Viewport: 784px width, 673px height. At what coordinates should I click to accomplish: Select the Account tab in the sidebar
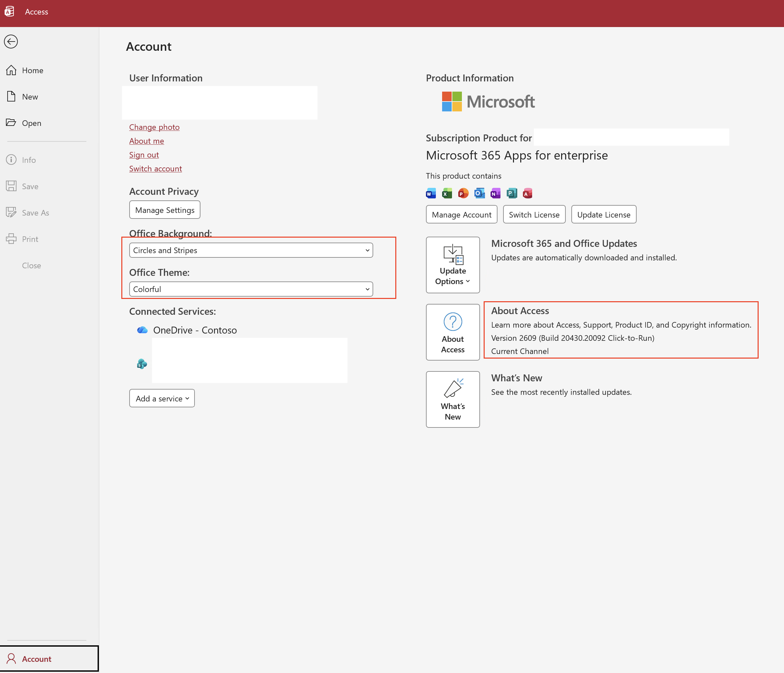click(x=49, y=658)
